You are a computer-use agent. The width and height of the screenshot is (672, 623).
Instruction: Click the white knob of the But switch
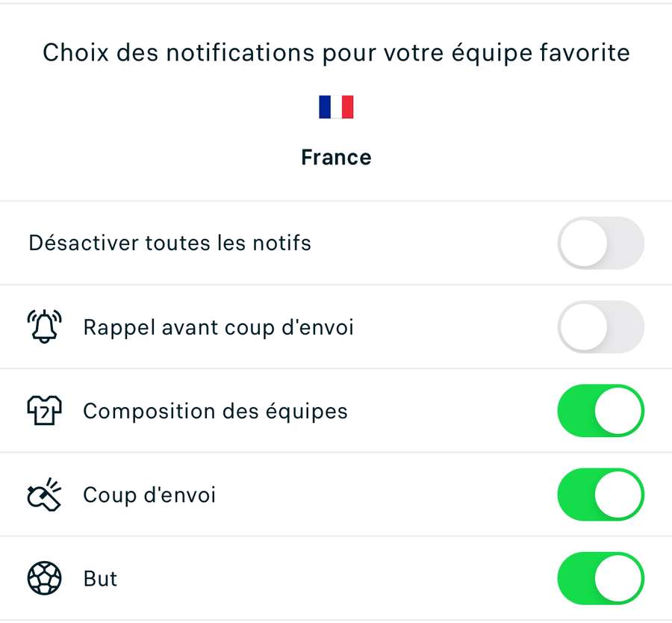click(x=620, y=578)
